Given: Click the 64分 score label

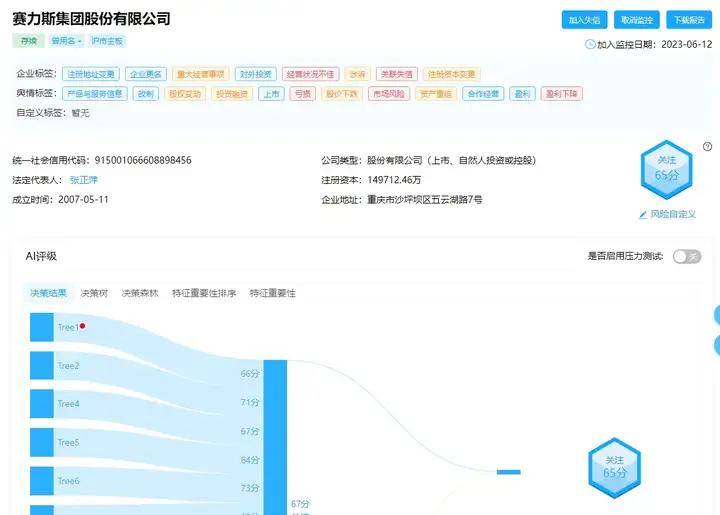Looking at the screenshot, I should click(250, 460).
